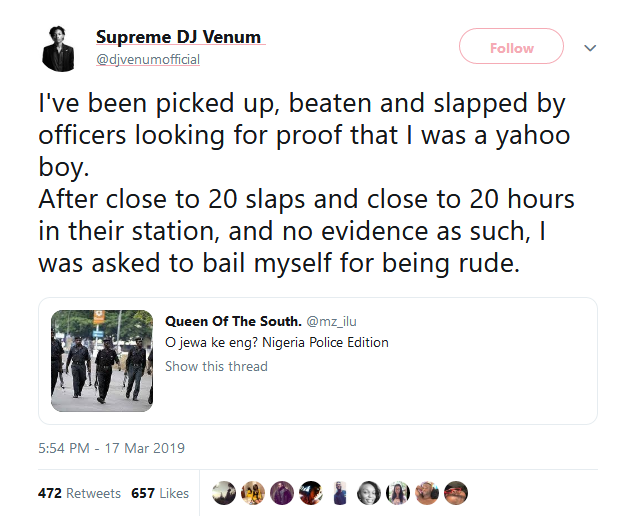The height and width of the screenshot is (516, 634).
Task: Click the first liker avatar in the row
Action: coord(225,493)
